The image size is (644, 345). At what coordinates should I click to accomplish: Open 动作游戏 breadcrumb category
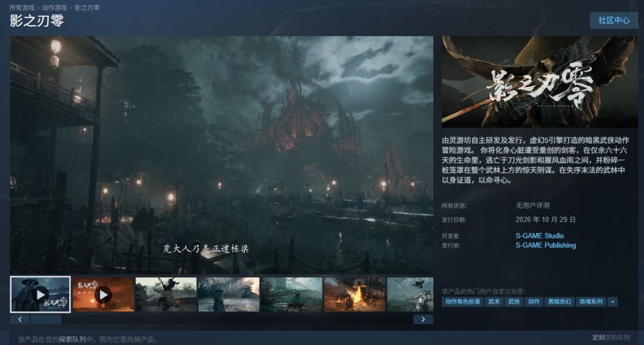tap(54, 8)
